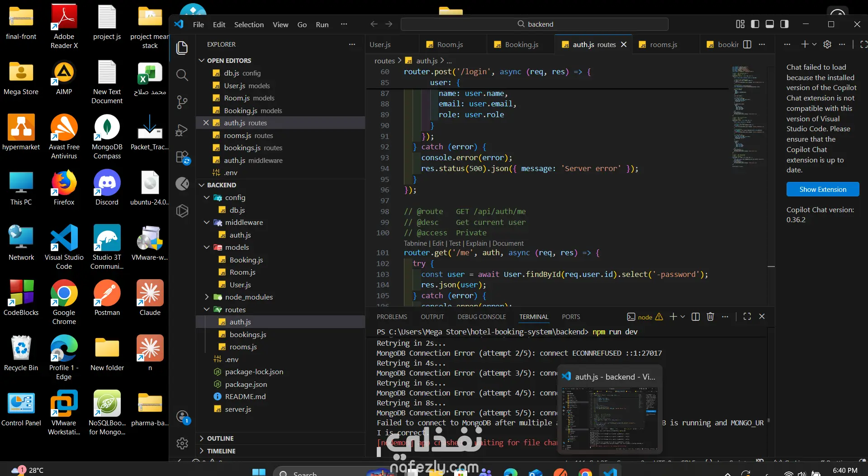Viewport: 868px width, 476px height.
Task: Expand the OUTLINE section
Action: tap(220, 438)
